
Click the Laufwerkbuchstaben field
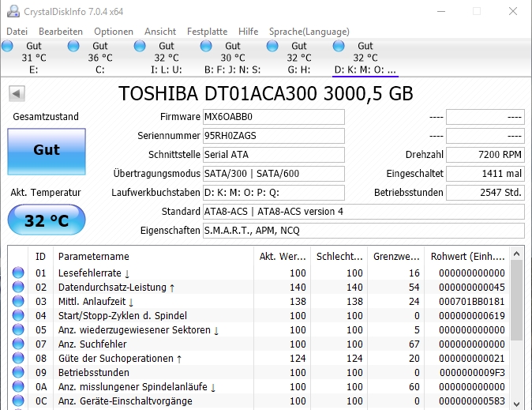pyautogui.click(x=274, y=193)
